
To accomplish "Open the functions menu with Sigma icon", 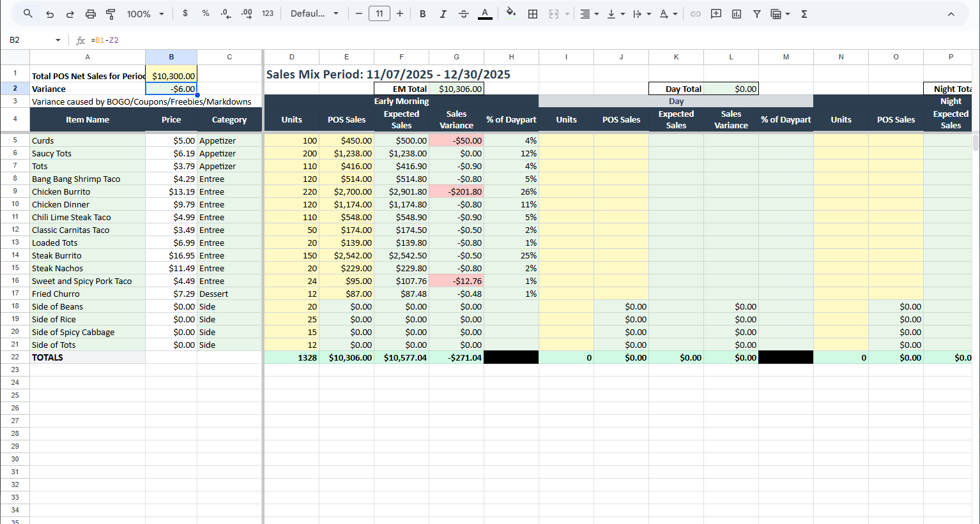I will (804, 13).
